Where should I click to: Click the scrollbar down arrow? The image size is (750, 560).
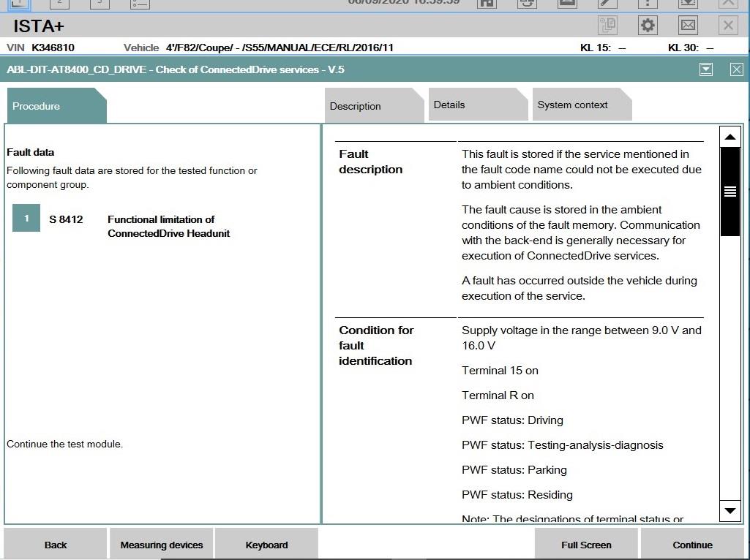pyautogui.click(x=730, y=511)
